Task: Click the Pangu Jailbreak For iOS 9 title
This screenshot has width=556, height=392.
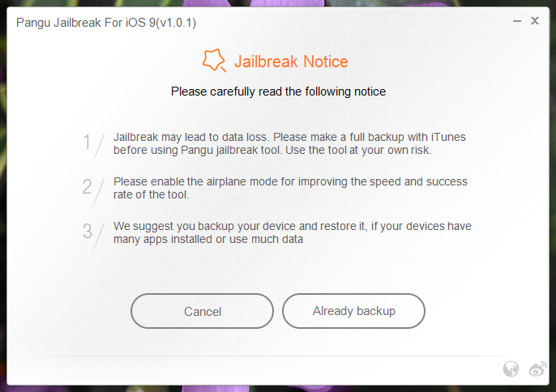Action: [x=106, y=23]
